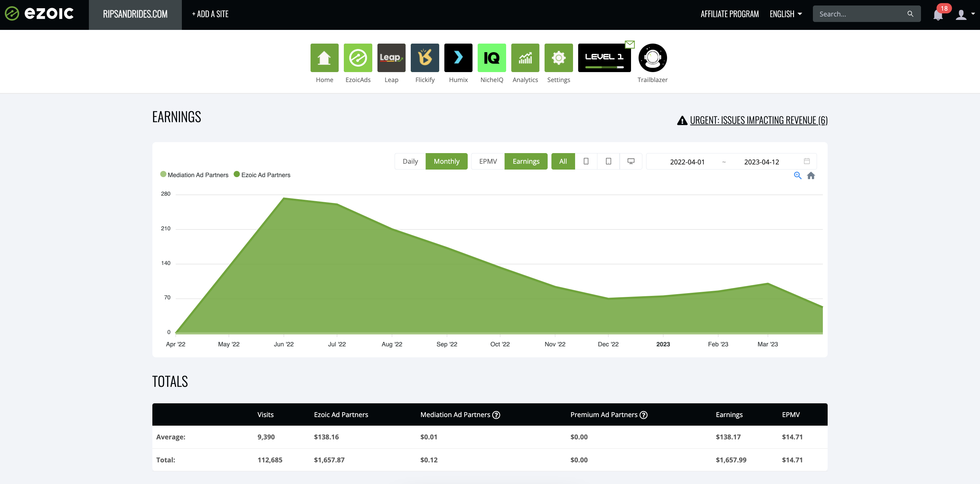The width and height of the screenshot is (980, 484).
Task: Click the Totals section heading
Action: (x=170, y=382)
